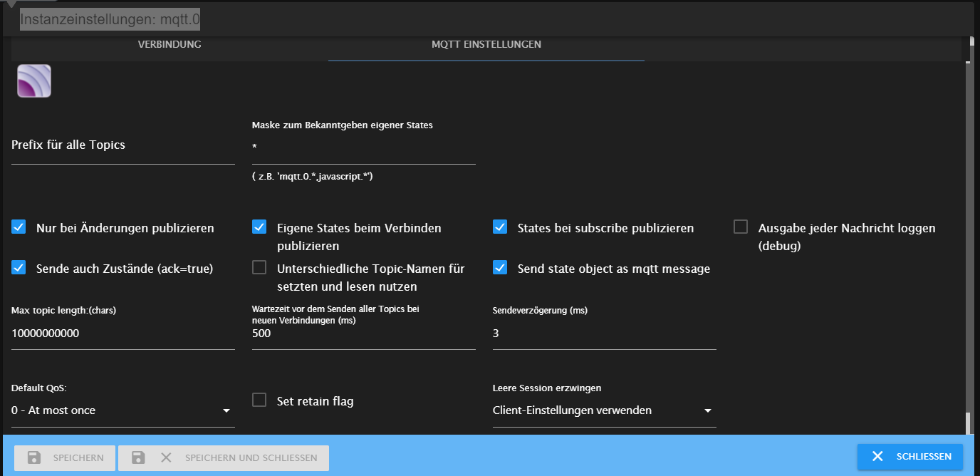Uncheck Send state object as mqtt message
Viewport: 980px width, 476px height.
(x=500, y=268)
